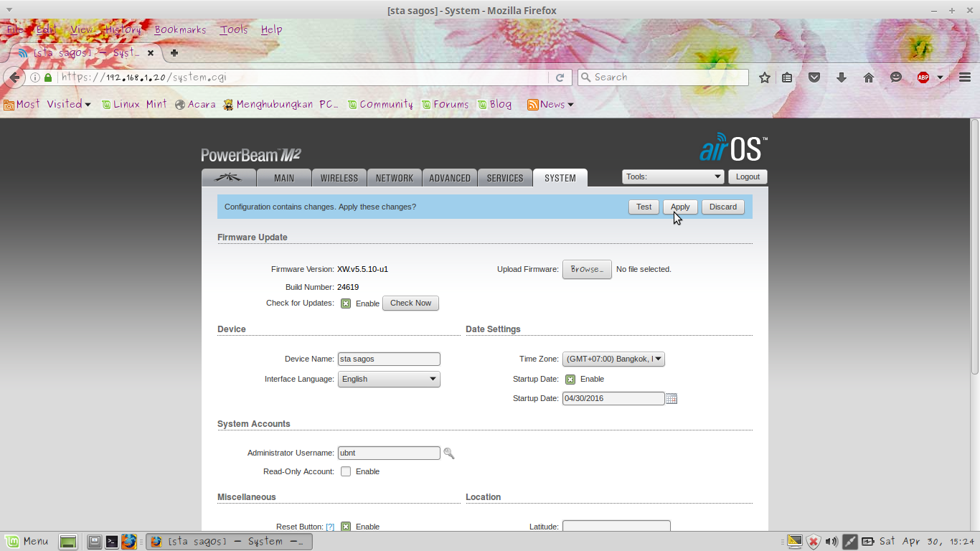Image resolution: width=980 pixels, height=551 pixels.
Task: Click Check Now for firmware updates
Action: (x=410, y=303)
